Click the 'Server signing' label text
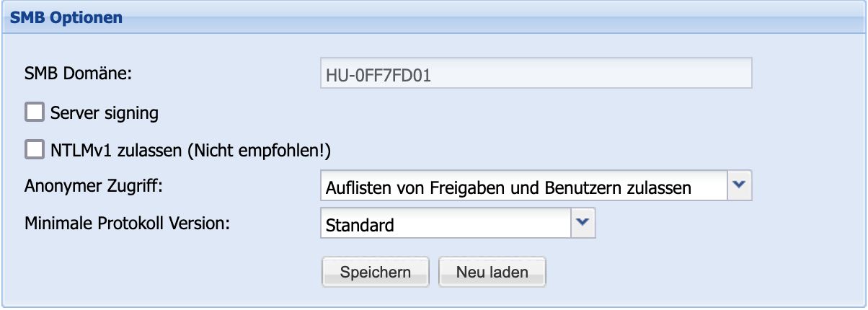Image resolution: width=868 pixels, height=310 pixels. pyautogui.click(x=105, y=112)
